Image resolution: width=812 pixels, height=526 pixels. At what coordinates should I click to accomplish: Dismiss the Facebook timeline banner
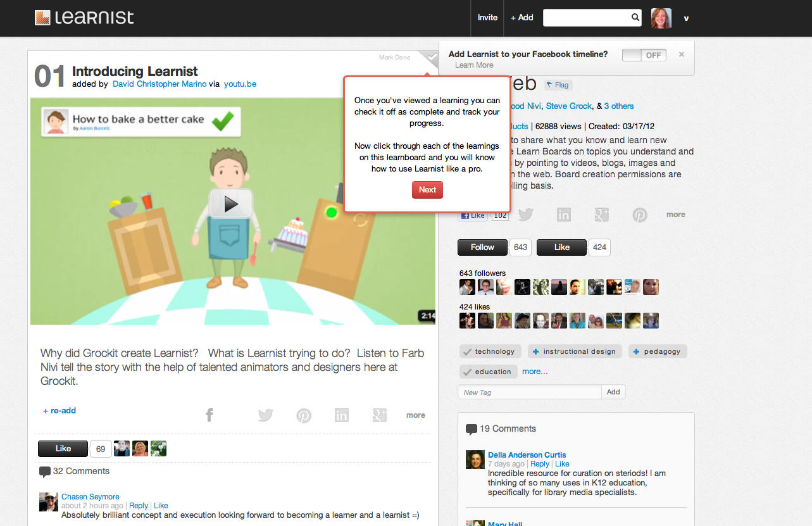tap(682, 54)
